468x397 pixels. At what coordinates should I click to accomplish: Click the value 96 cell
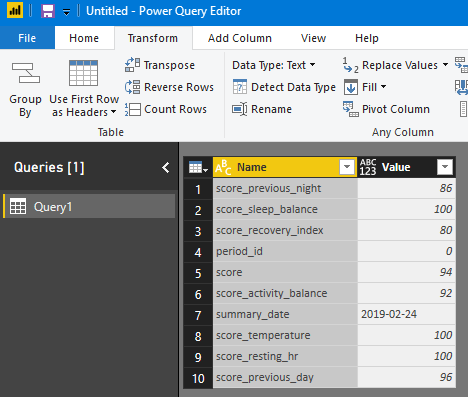tap(406, 377)
